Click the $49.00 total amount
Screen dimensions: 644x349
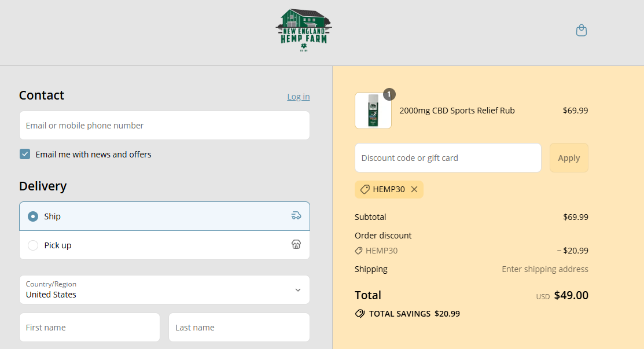click(571, 295)
